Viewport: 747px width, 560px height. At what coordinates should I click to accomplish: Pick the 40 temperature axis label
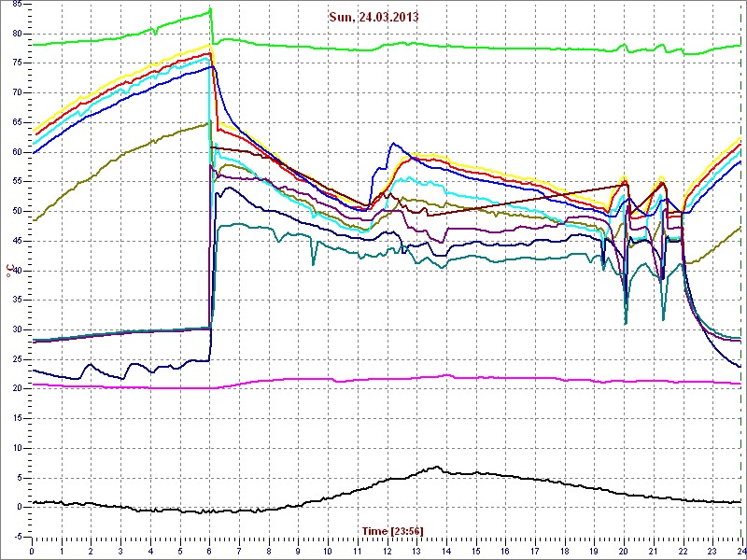tap(17, 271)
